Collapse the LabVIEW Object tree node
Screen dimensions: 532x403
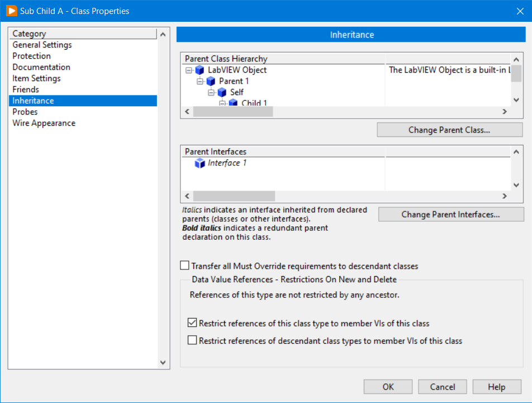189,70
